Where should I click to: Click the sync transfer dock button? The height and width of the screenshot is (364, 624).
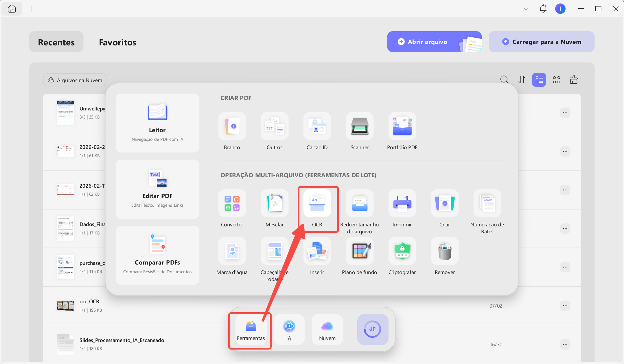(x=373, y=329)
